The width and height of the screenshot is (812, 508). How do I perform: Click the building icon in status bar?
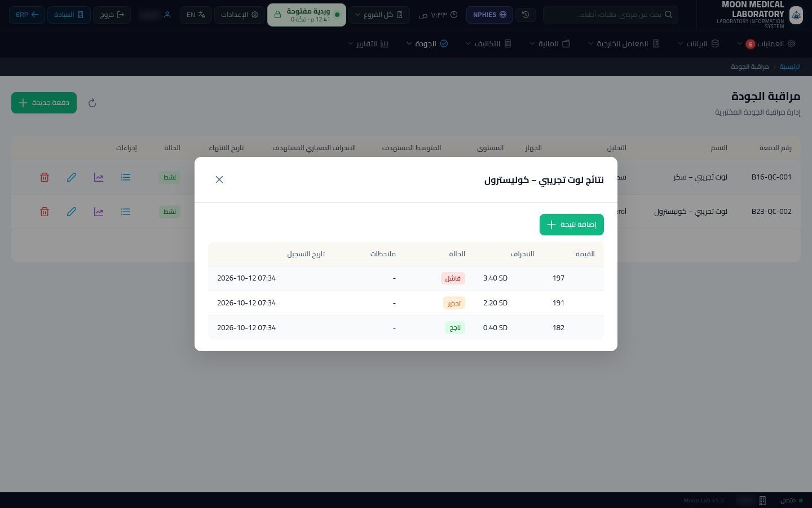[x=762, y=501]
